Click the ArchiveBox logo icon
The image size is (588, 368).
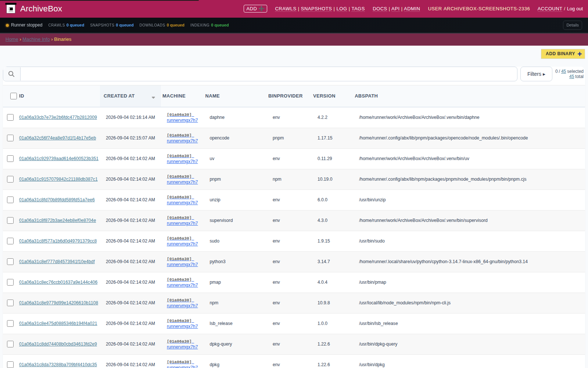pos(11,8)
